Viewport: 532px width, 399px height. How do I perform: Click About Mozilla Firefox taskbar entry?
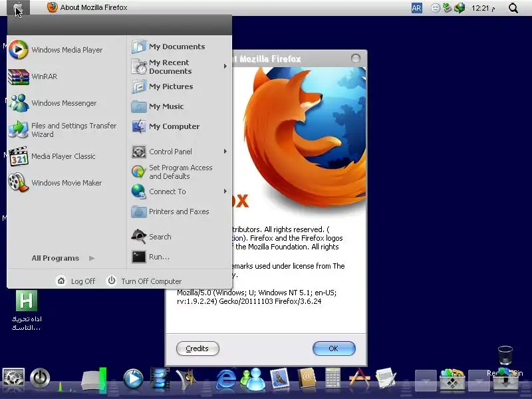pyautogui.click(x=87, y=7)
